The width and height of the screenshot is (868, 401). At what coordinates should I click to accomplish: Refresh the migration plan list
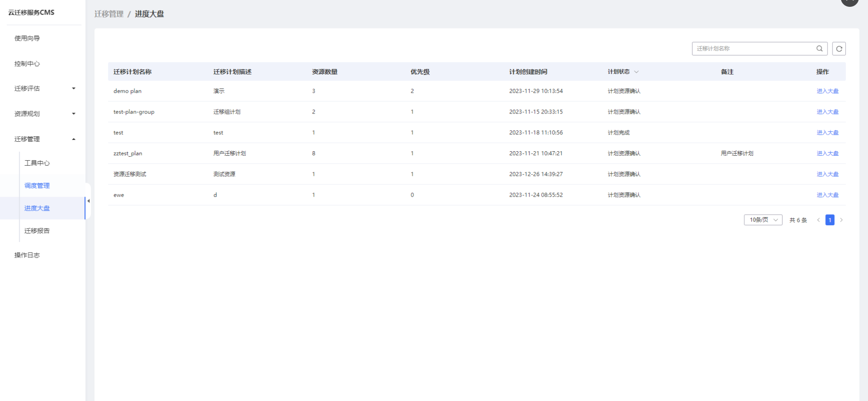(839, 49)
